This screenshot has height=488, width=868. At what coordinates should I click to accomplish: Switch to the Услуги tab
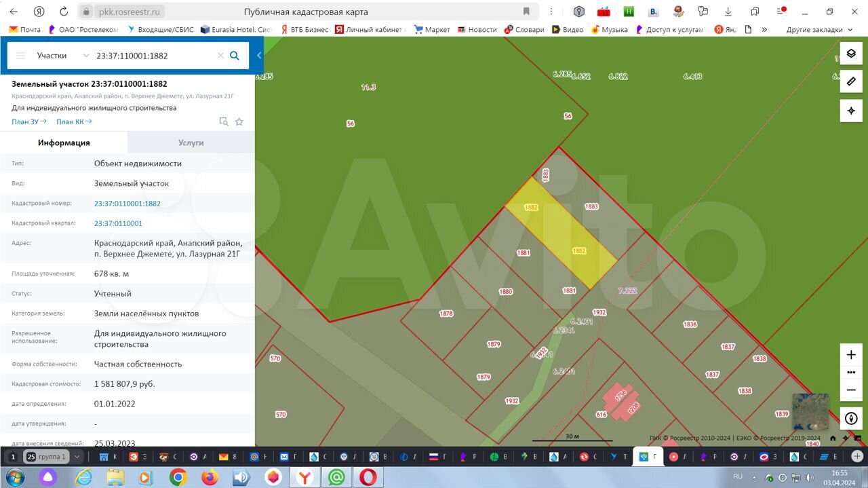pyautogui.click(x=191, y=143)
